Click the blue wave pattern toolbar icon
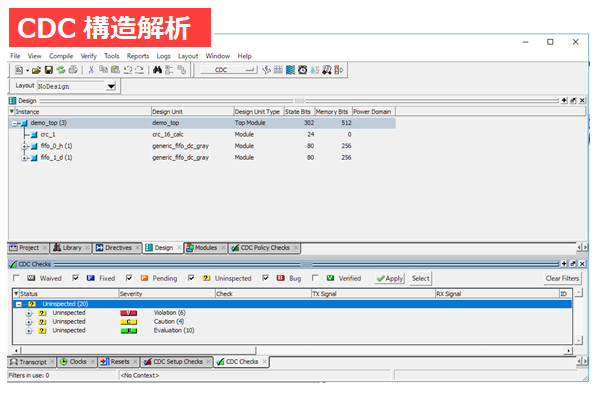Viewport: 601px width, 396px height. point(291,70)
